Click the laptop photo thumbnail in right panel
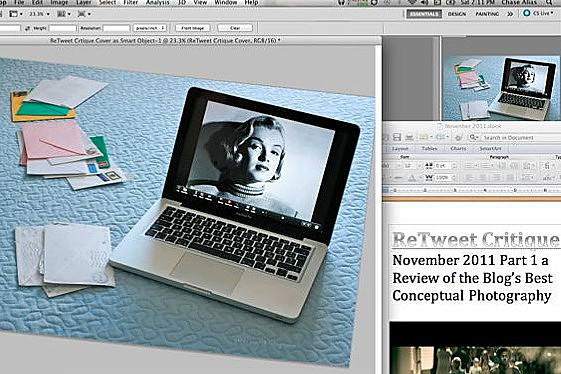Screen dimensions: 561x374 coord(501,88)
